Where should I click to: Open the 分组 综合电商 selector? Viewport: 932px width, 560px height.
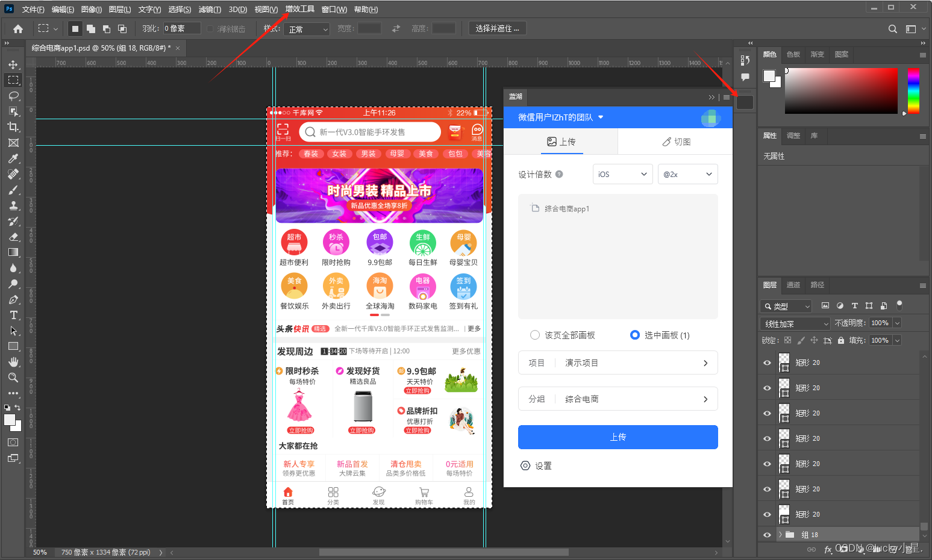coord(618,399)
